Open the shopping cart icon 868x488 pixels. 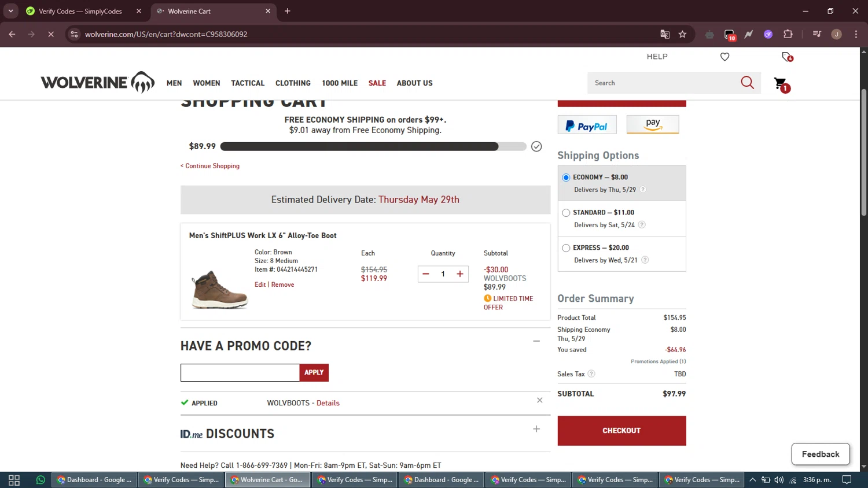point(781,84)
